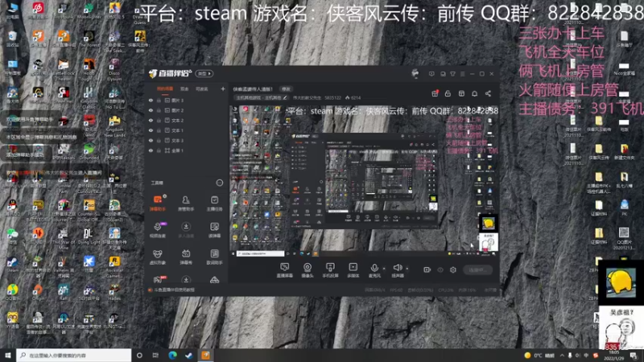This screenshot has width=644, height=362.
Task: Hide the 文本 3 layer
Action: [x=151, y=140]
